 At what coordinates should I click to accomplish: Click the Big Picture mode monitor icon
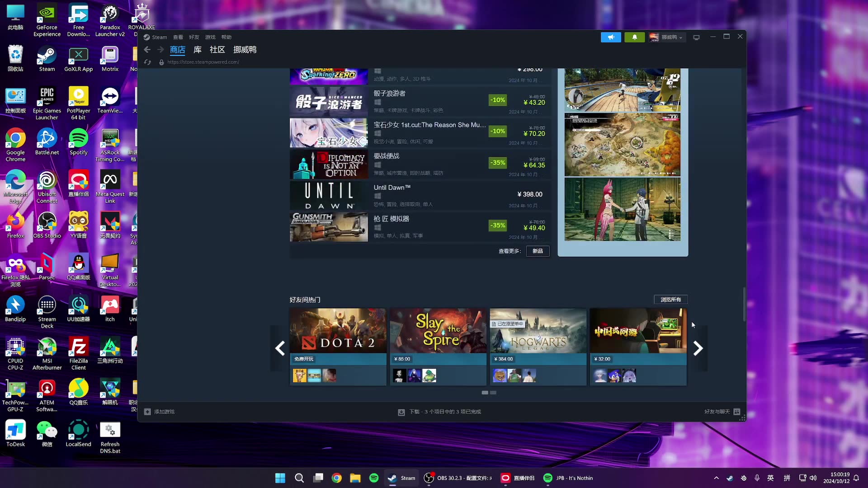point(696,38)
